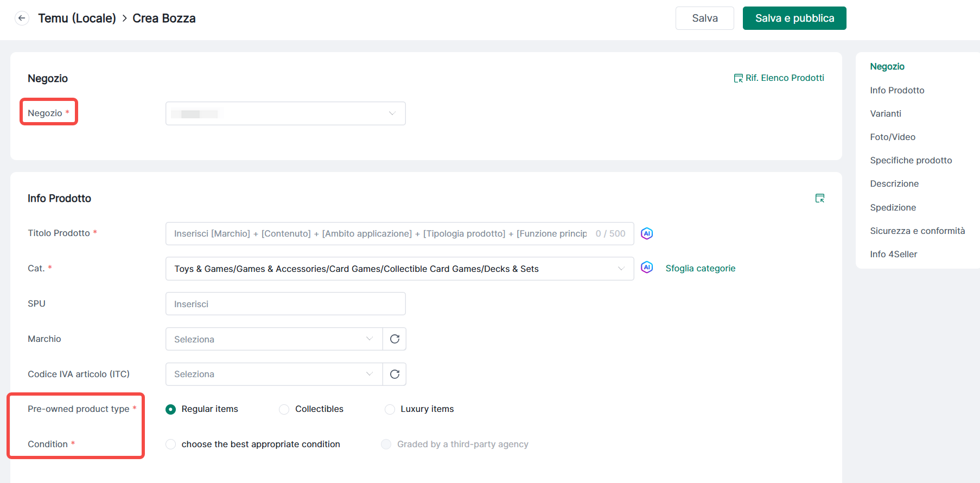Click the AI icon beside category field
Image resolution: width=980 pixels, height=483 pixels.
tap(646, 268)
